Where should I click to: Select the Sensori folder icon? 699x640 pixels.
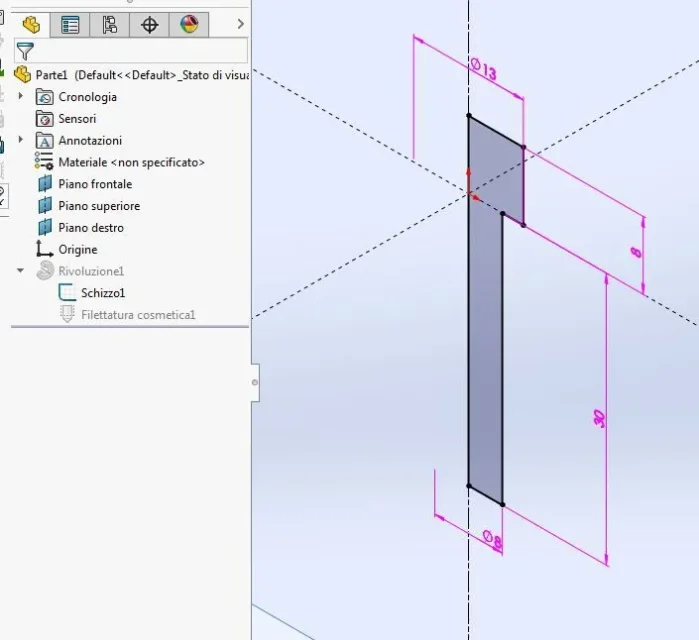click(x=45, y=119)
